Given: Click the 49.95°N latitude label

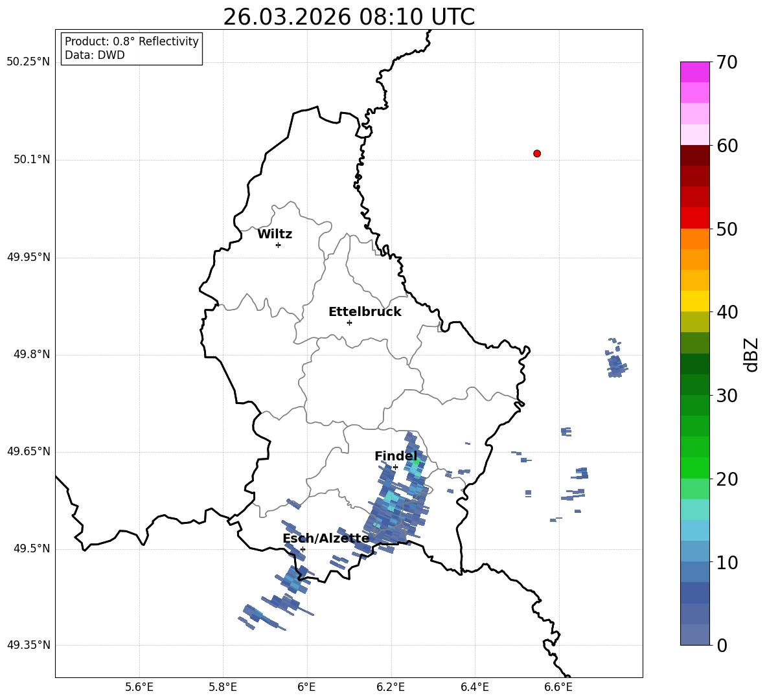Looking at the screenshot, I should click(x=29, y=257).
